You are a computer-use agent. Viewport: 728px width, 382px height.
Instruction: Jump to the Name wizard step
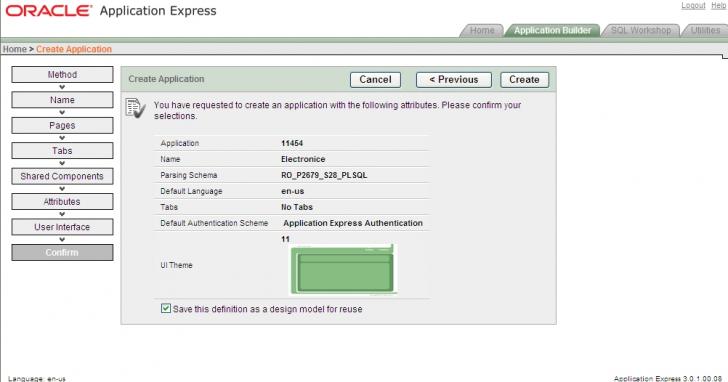coord(62,100)
